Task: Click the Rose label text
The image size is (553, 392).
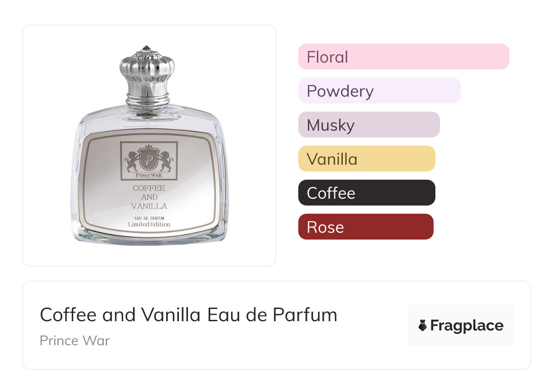Action: [x=326, y=227]
